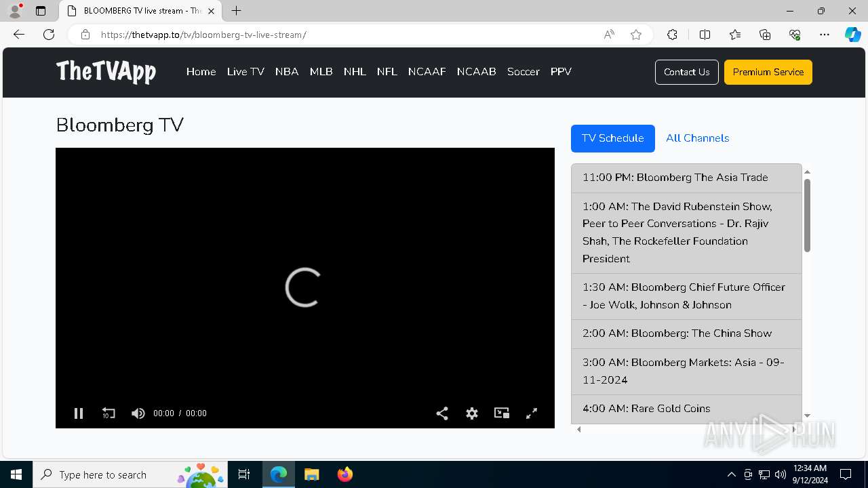Open the MLB menu item
This screenshot has height=488, width=868.
click(x=321, y=72)
